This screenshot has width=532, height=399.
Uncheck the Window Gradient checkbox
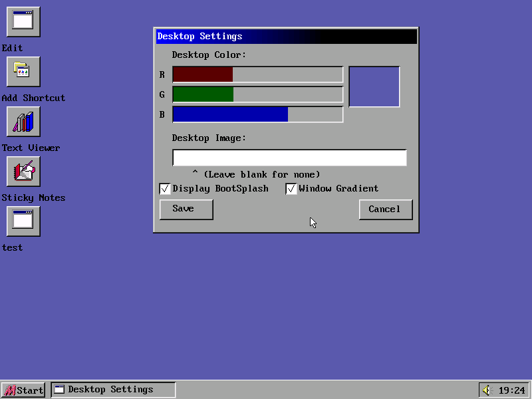[291, 189]
